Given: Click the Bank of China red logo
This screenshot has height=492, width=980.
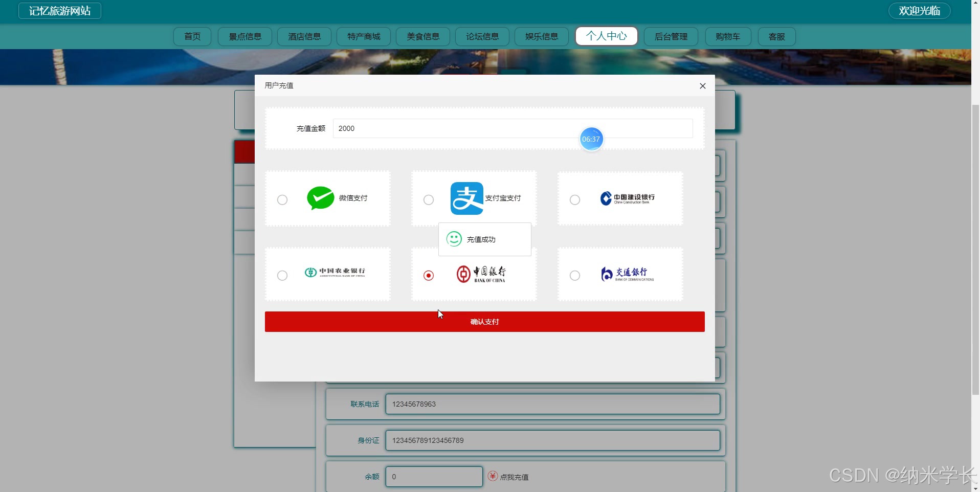Looking at the screenshot, I should point(481,274).
